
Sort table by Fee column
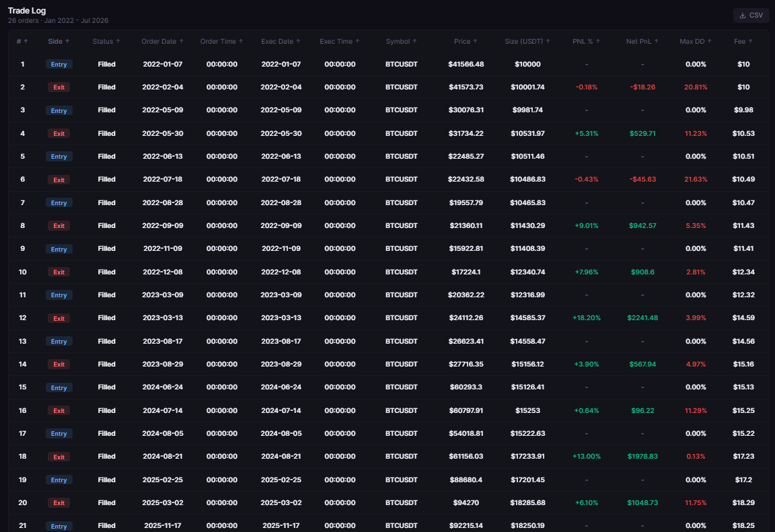pyautogui.click(x=743, y=42)
